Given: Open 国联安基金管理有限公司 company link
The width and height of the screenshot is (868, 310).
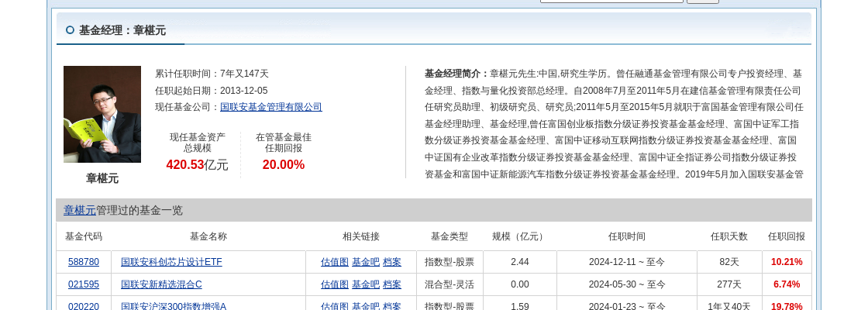Looking at the screenshot, I should click(270, 107).
